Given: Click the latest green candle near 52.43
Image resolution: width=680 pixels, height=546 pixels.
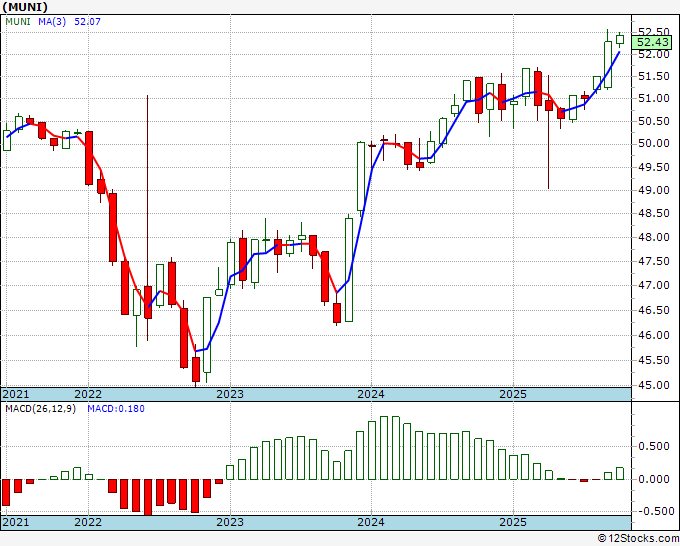Looking at the screenshot, I should pos(620,39).
